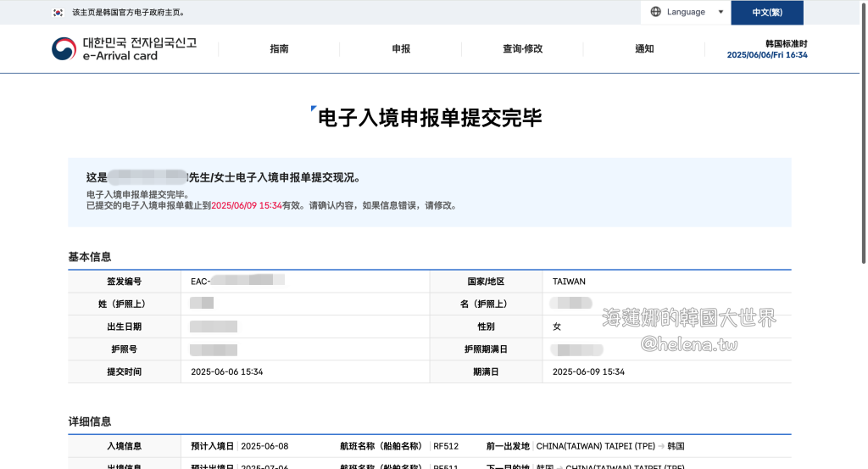Click the expiry value 2025-06-09 15:34
This screenshot has height=469, width=868.
(x=588, y=371)
